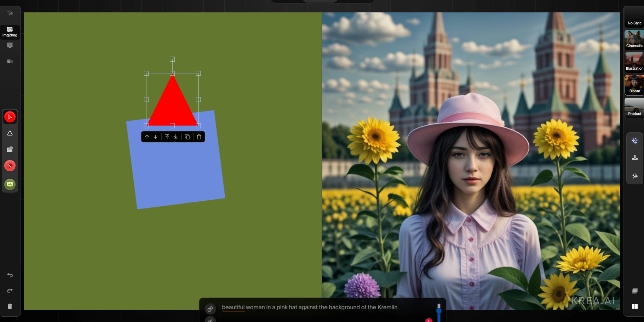
Task: Bring the triangle to front
Action: point(167,137)
